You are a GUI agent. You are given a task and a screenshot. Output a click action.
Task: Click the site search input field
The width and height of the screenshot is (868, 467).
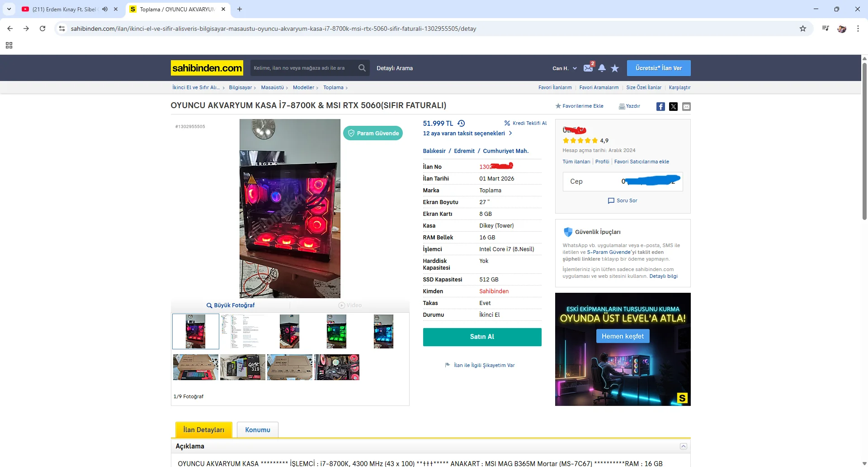pos(302,68)
